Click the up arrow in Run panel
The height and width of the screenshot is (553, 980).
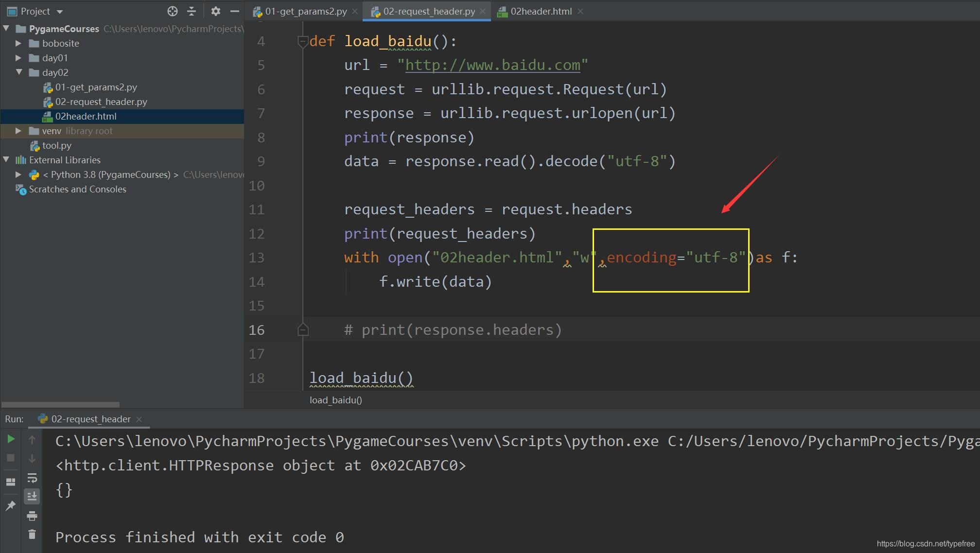32,440
